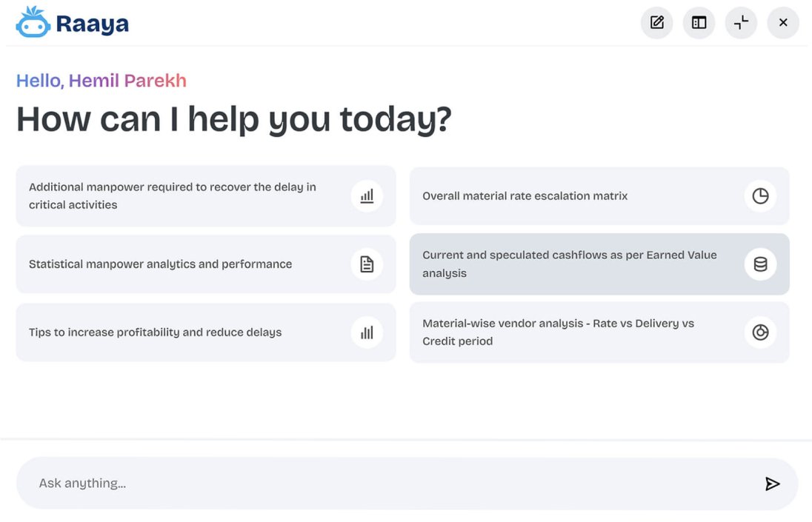Click document icon on manpower analytics card
812x522 pixels.
click(367, 264)
